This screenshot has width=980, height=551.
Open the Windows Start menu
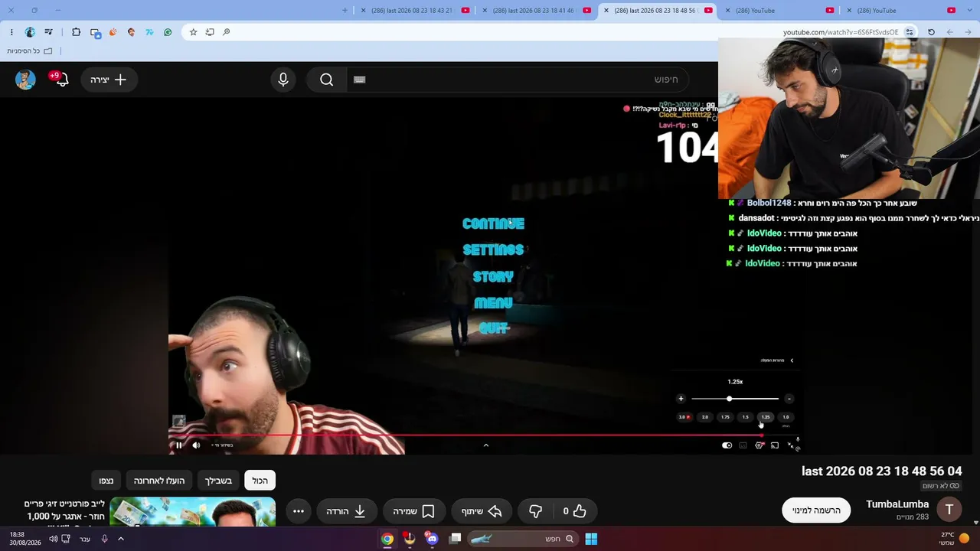click(591, 539)
